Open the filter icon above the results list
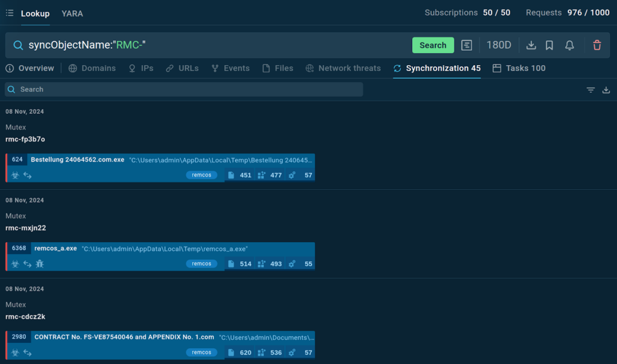This screenshot has height=364, width=617. (x=590, y=90)
